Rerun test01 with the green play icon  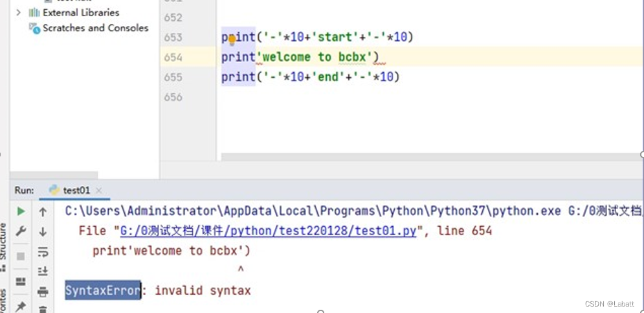(x=21, y=211)
